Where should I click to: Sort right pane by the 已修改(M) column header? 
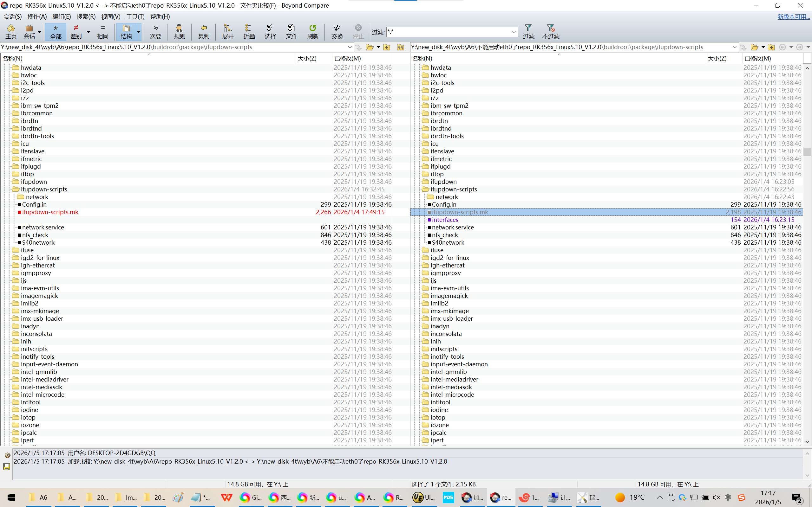coord(757,58)
